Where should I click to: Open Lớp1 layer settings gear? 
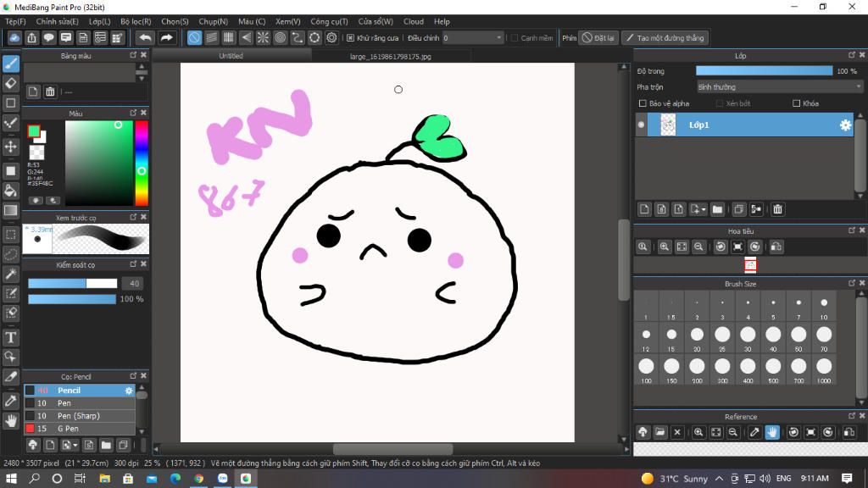(x=845, y=125)
